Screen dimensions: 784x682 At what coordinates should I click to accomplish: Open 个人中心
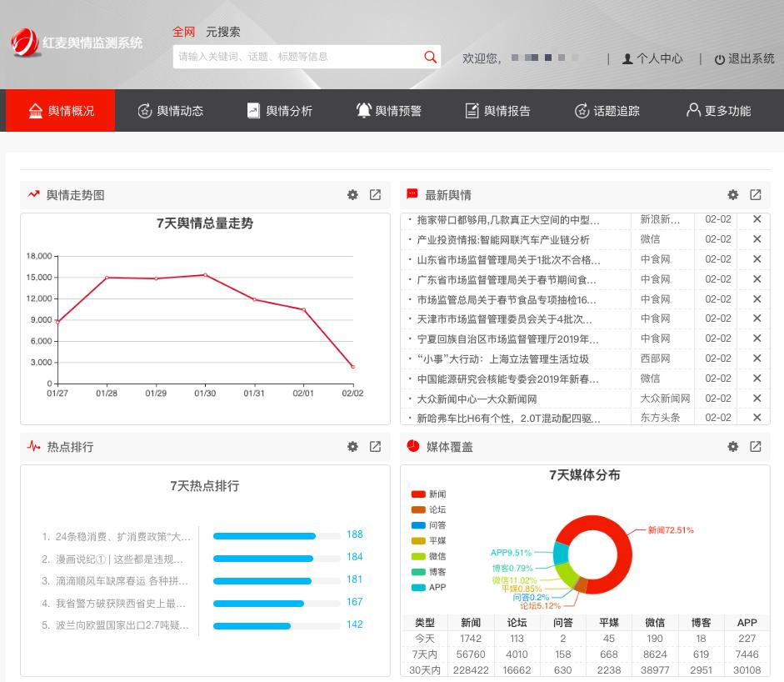pos(659,58)
